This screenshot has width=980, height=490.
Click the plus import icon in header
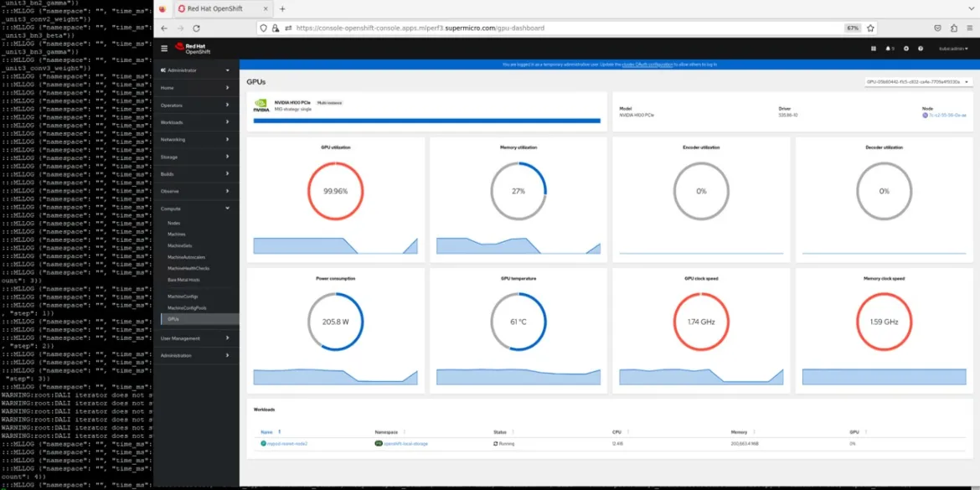tap(906, 48)
